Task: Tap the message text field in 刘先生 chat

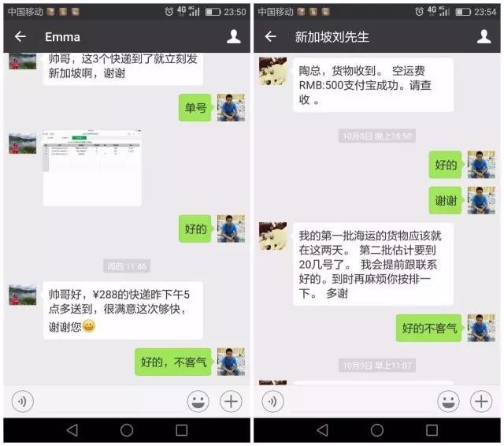Action: (x=361, y=402)
